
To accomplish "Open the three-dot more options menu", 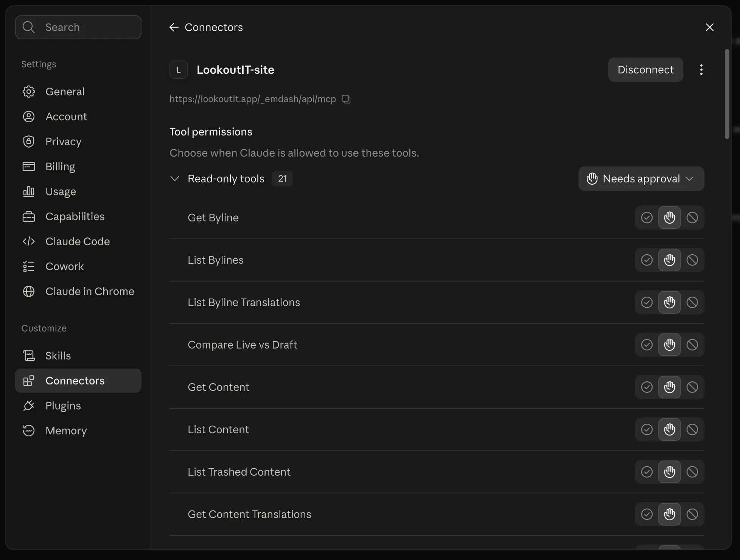I will 701,70.
